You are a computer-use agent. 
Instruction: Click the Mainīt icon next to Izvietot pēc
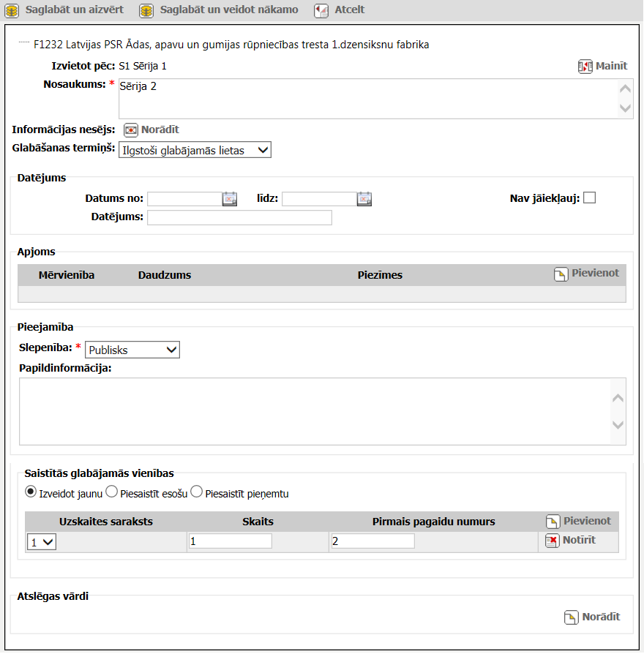click(x=585, y=67)
